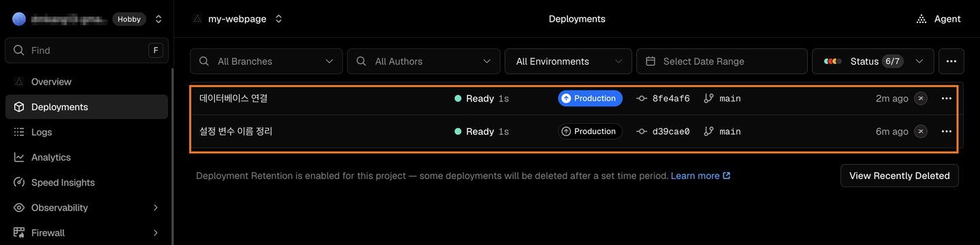The height and width of the screenshot is (245, 980).
Task: Expand the Observability submenu arrow
Action: click(x=156, y=208)
